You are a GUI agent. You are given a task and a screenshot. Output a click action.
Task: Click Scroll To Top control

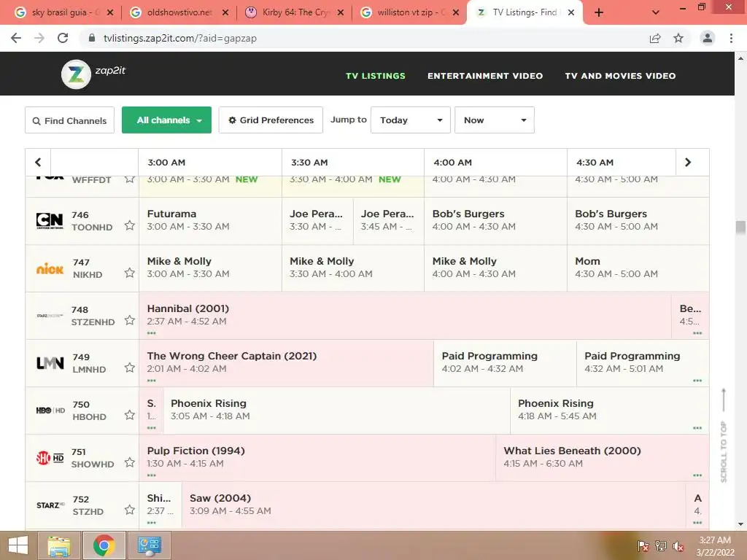coord(724,435)
